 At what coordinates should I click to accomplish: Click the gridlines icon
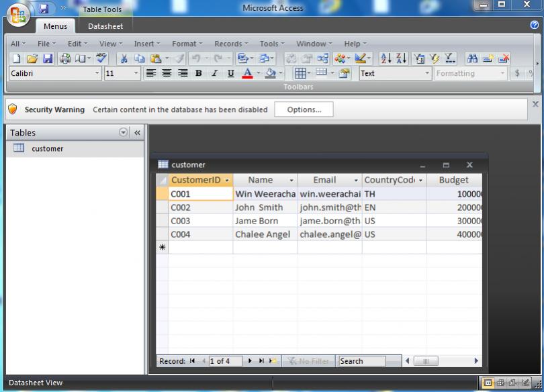point(300,73)
